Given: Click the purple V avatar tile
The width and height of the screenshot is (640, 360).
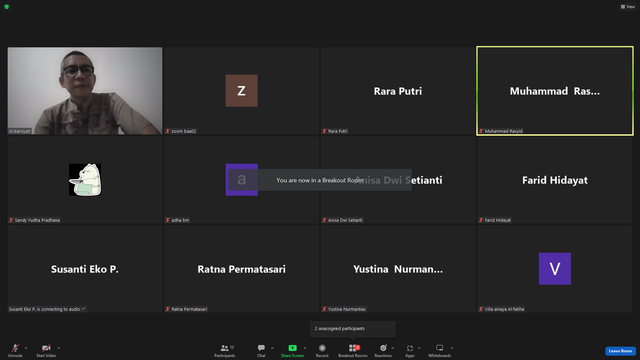Looking at the screenshot, I should 555,269.
